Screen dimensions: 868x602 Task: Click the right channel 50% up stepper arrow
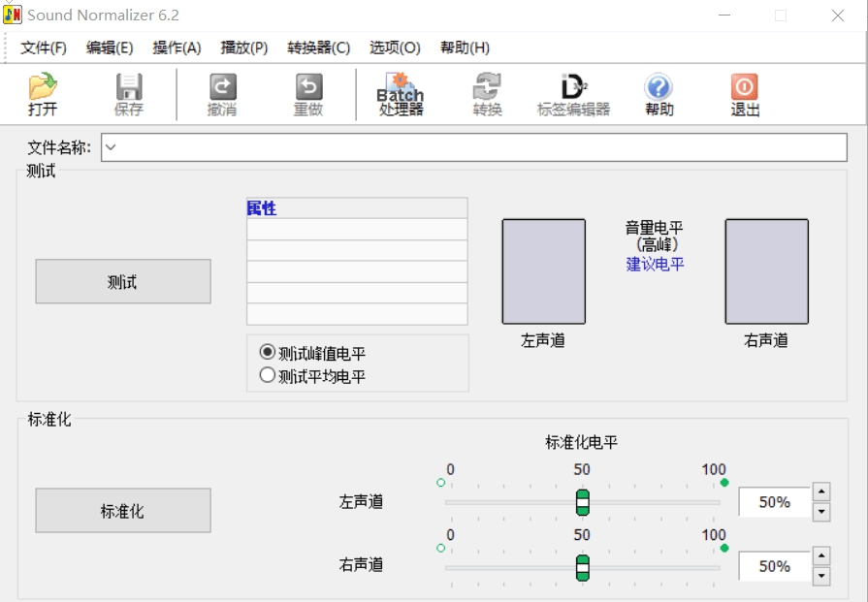[x=821, y=555]
